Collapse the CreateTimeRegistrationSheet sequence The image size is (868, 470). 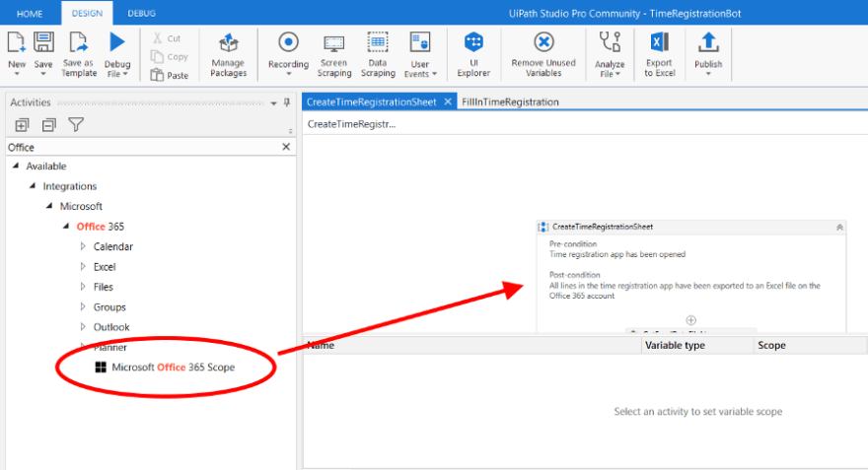839,228
